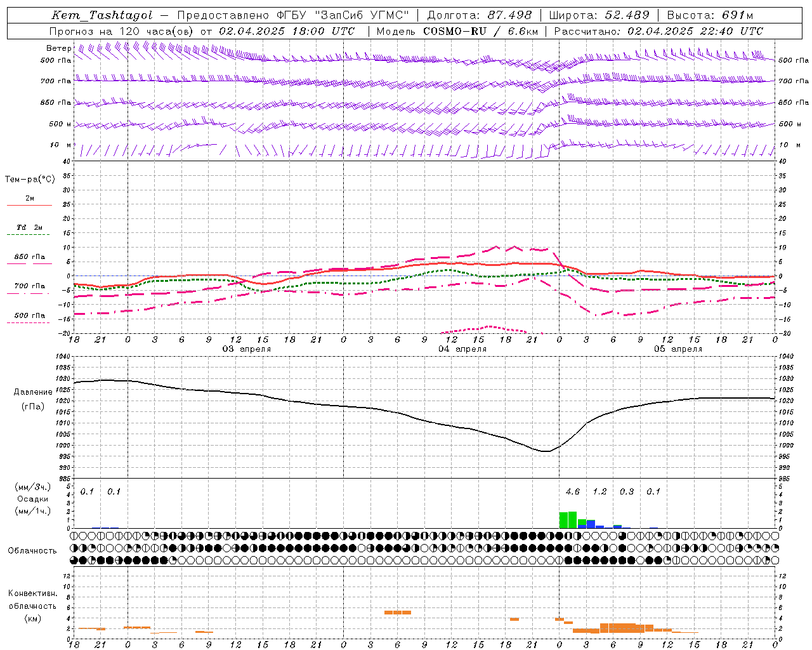Click the '1.2' precipitation amount
The height and width of the screenshot is (650, 812).
[x=599, y=492]
